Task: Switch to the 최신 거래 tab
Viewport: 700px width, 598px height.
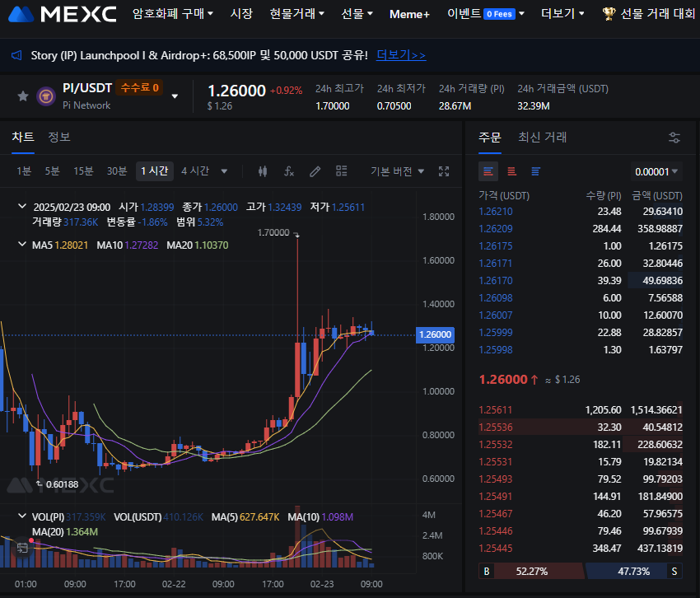Action: pos(542,137)
